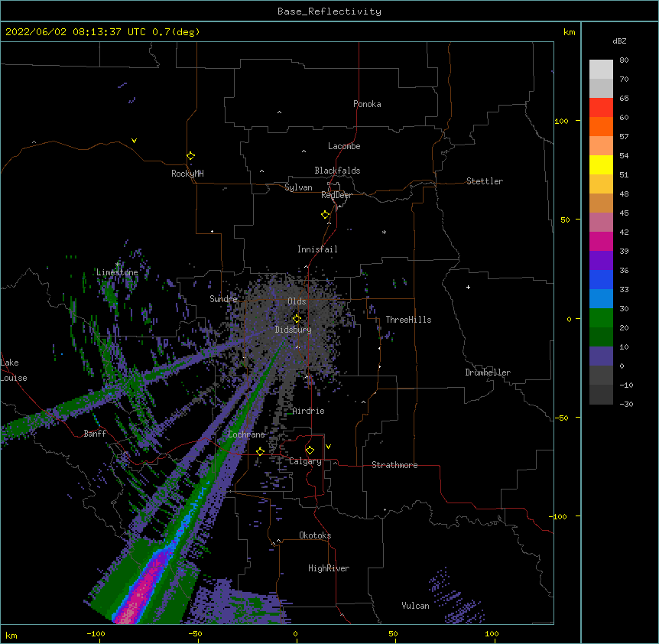Click the yellow V marker northeast of Calgary
Screen dimensions: 659x644
(328, 447)
